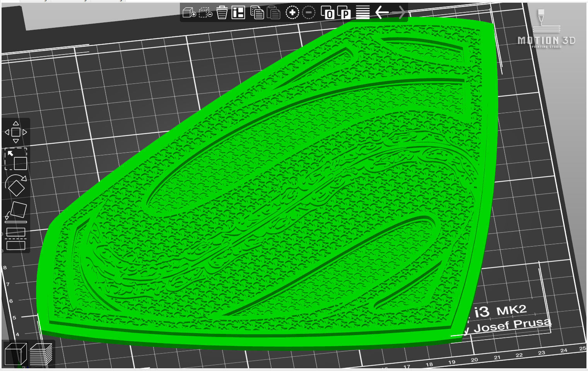Click the Arrange objects icon
588x371 pixels.
tap(238, 12)
